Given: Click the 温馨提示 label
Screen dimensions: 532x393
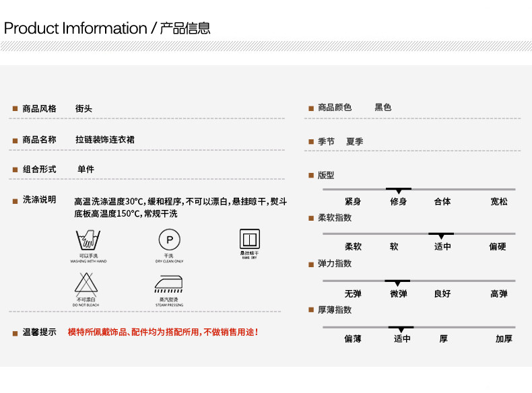Looking at the screenshot, I should click(x=39, y=332).
